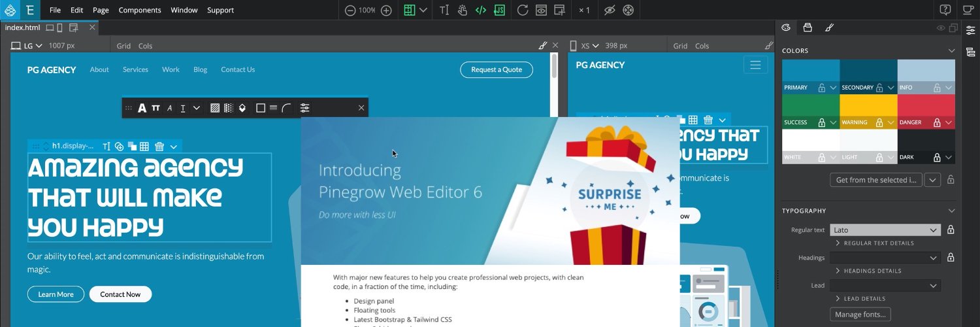Collapse the COLORS section
The image size is (980, 327).
pyautogui.click(x=952, y=50)
